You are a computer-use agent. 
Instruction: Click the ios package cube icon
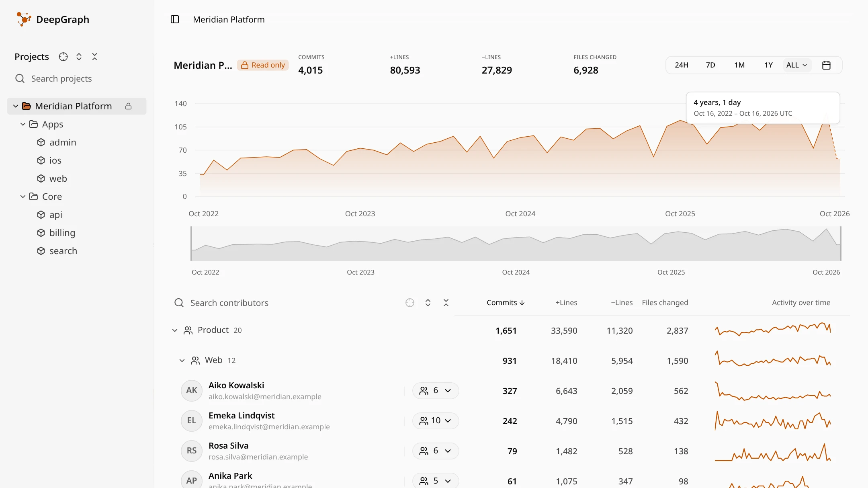click(41, 160)
